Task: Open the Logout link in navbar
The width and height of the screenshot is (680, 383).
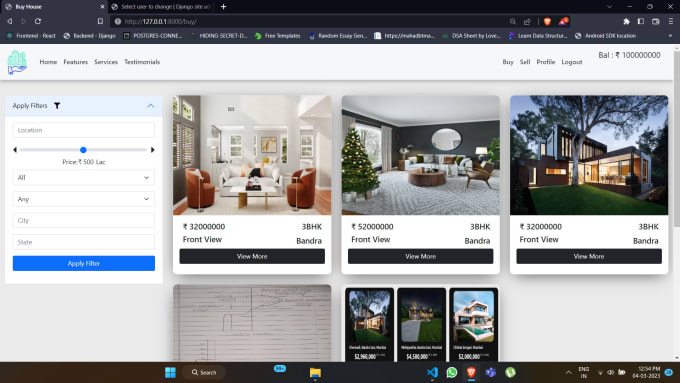Action: tap(572, 62)
